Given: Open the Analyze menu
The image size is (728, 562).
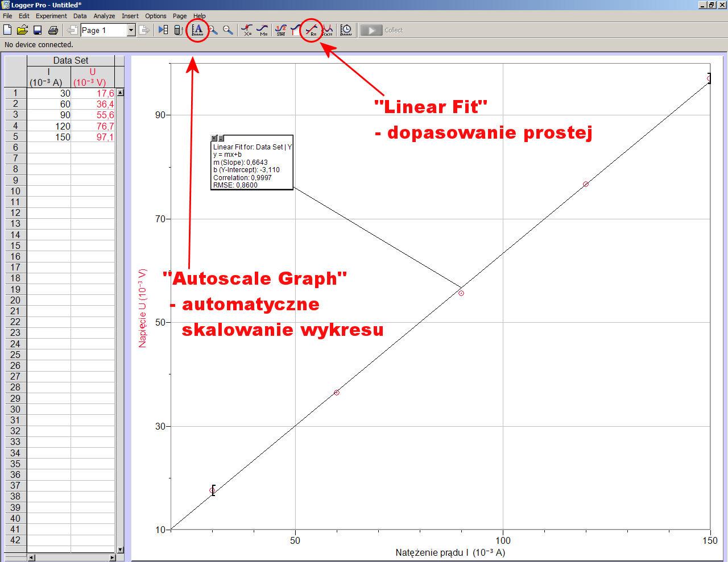Looking at the screenshot, I should 104,16.
